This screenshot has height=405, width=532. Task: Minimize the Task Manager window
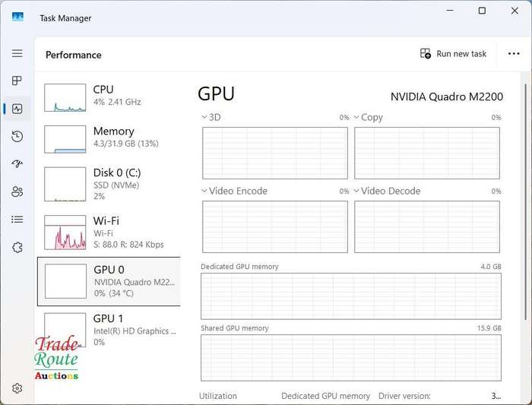450,11
